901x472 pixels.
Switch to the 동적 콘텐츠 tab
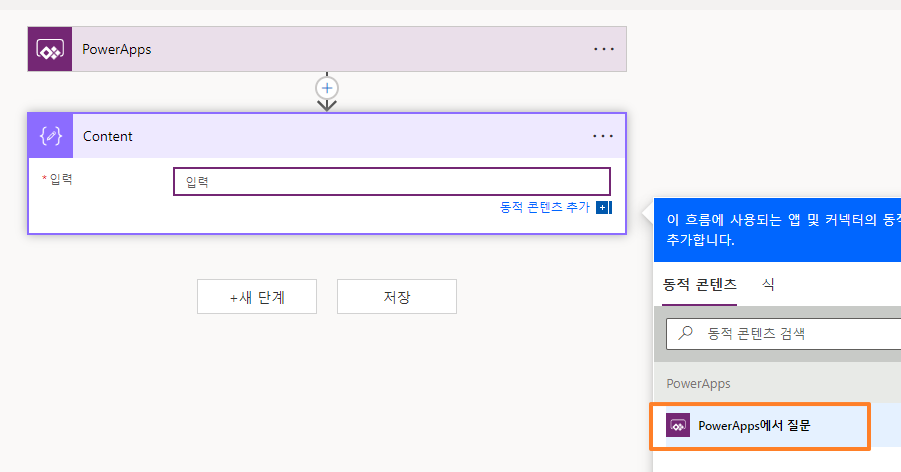point(699,285)
